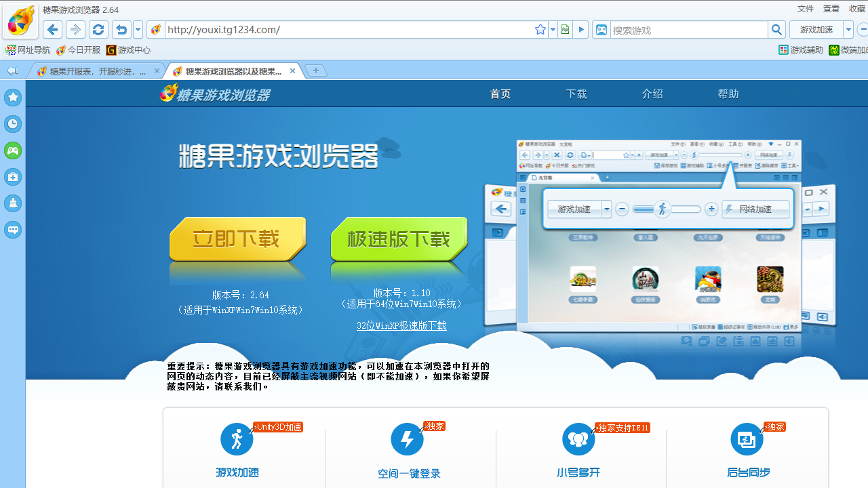The image size is (868, 488).
Task: Open 32位WinXP极速版下载 link
Action: pos(401,326)
